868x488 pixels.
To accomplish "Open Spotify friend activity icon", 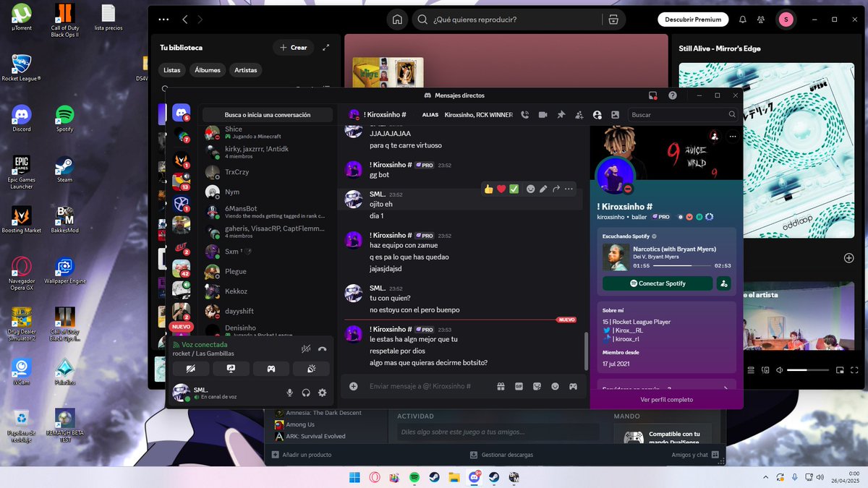I will (761, 20).
